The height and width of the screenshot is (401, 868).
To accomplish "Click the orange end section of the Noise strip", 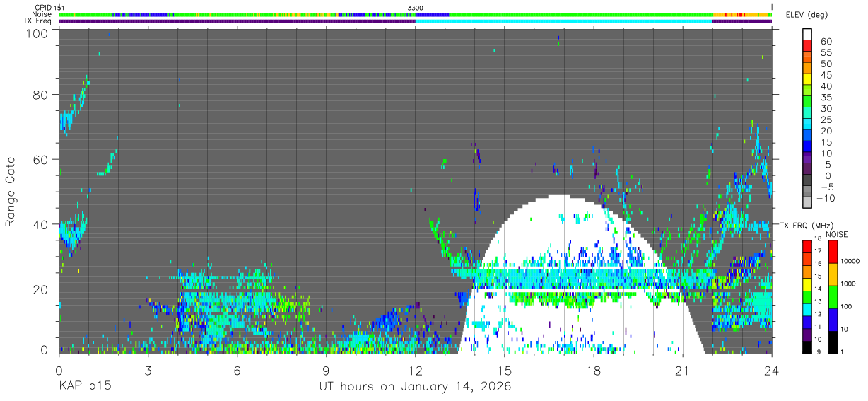I will click(x=742, y=14).
